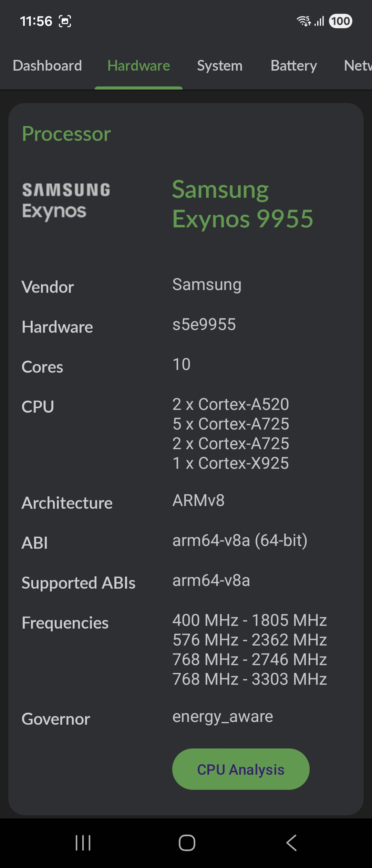
Task: Open the CPU Analysis button
Action: (241, 769)
